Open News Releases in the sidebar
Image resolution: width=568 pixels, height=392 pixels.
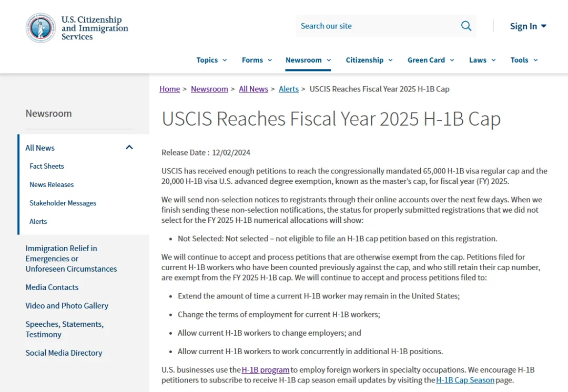(x=52, y=184)
